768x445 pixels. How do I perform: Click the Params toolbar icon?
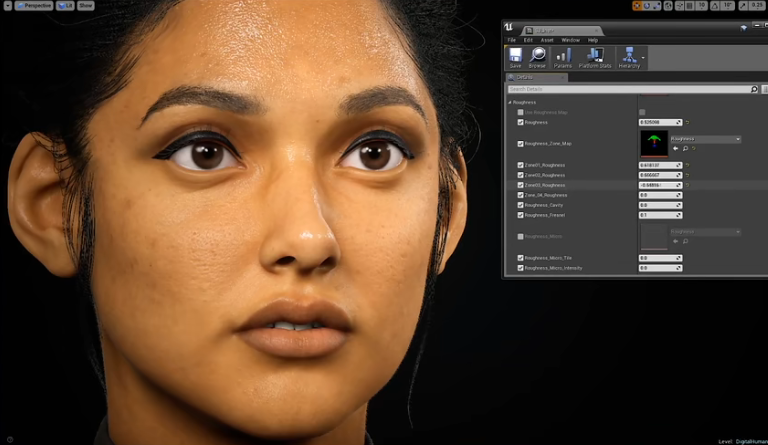(562, 58)
